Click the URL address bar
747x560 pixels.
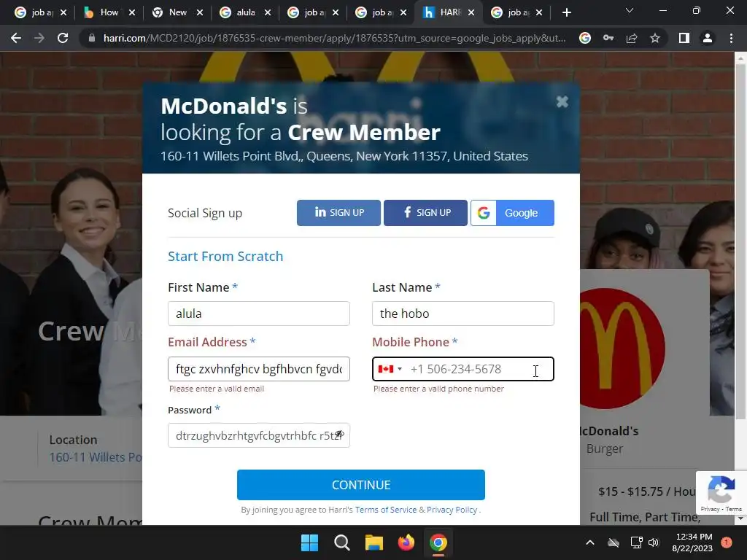pos(333,38)
